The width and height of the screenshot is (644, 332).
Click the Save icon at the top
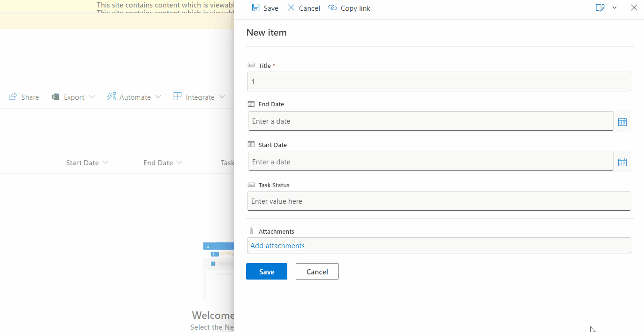[255, 7]
